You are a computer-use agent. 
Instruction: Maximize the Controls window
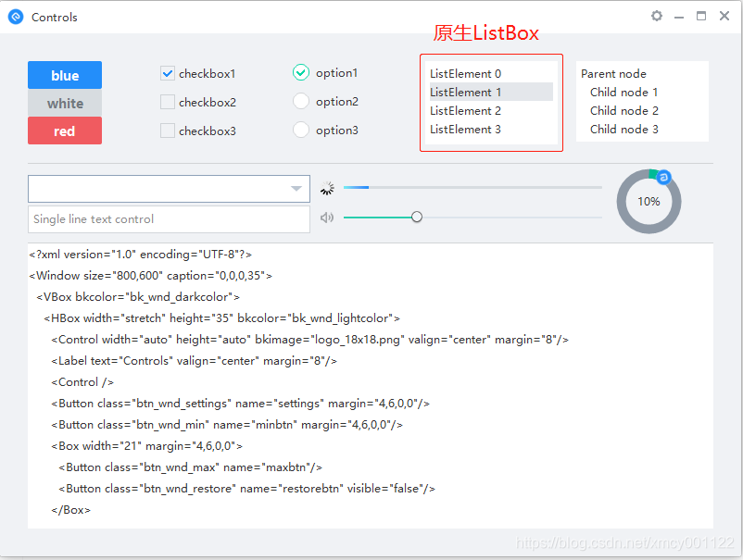(701, 16)
